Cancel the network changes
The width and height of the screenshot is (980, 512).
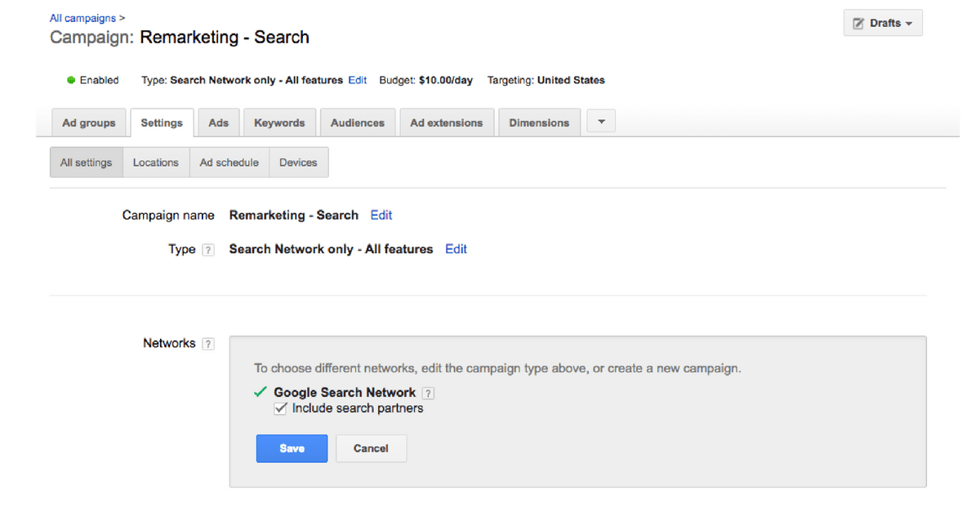pyautogui.click(x=371, y=448)
